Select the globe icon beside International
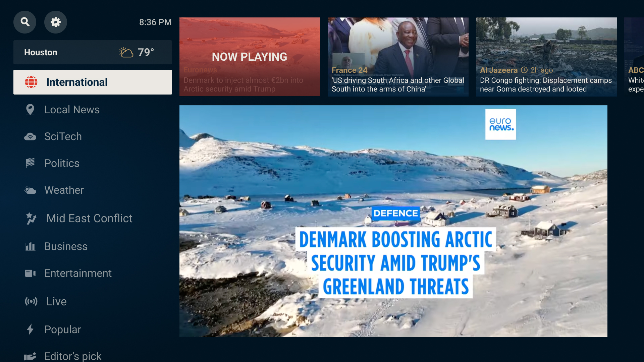The image size is (644, 362). [x=31, y=82]
